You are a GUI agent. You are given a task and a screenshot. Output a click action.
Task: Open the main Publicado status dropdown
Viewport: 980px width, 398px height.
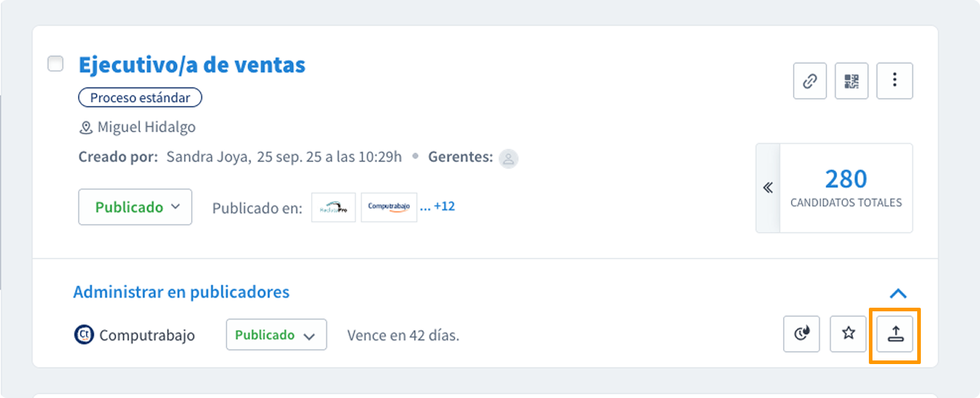tap(136, 207)
